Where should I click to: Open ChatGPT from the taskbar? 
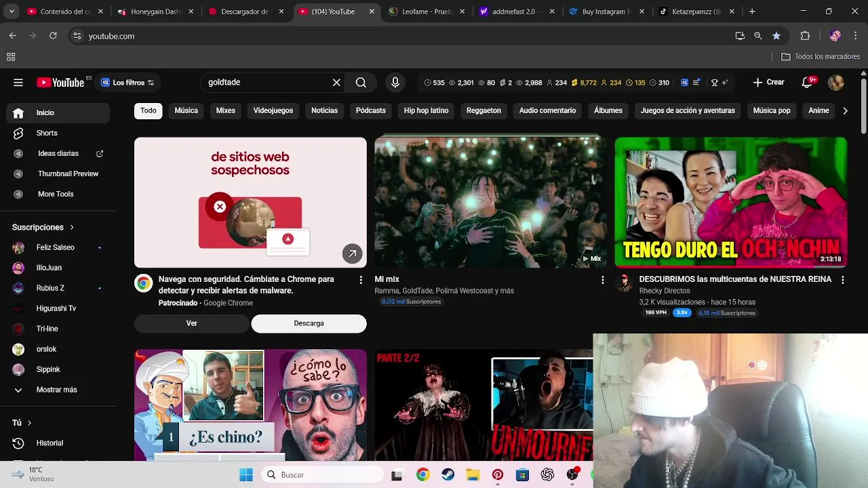(547, 475)
